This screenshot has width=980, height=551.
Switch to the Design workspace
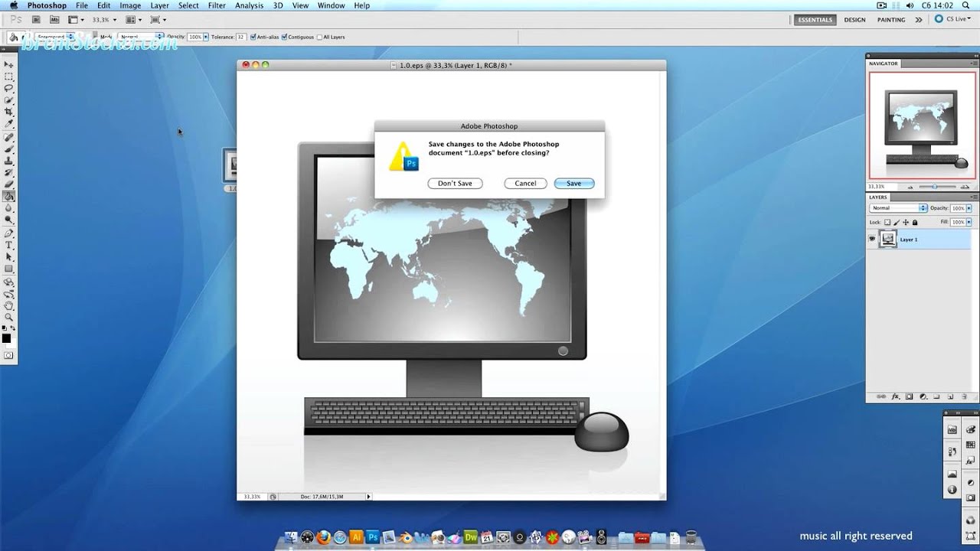tap(854, 20)
